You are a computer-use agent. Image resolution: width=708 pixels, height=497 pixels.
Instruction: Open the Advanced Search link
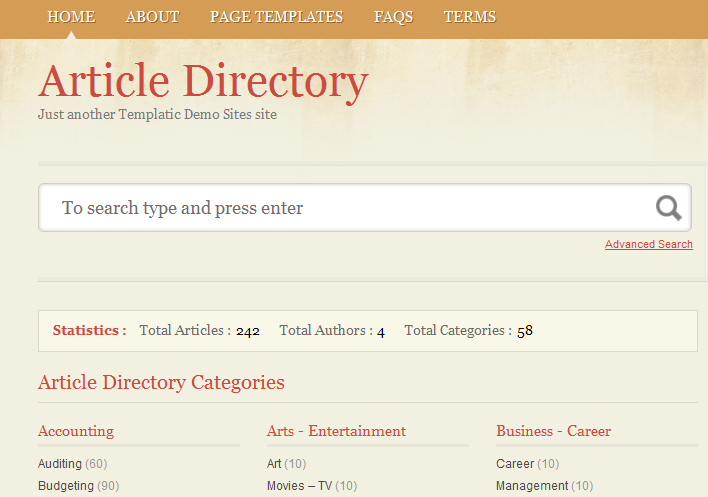tap(649, 244)
